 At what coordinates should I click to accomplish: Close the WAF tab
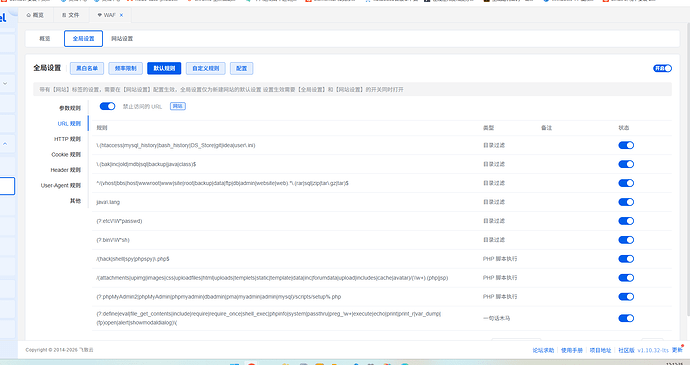tap(121, 15)
